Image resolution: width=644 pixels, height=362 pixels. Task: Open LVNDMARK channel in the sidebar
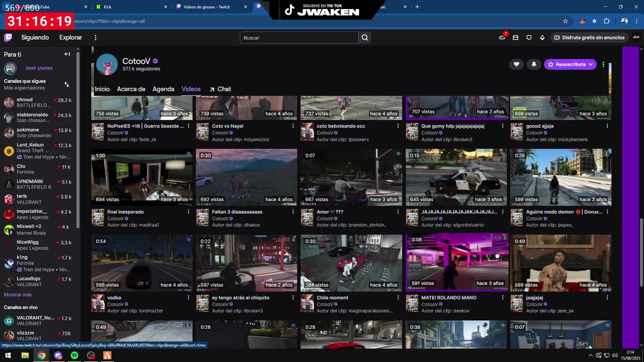click(39, 184)
